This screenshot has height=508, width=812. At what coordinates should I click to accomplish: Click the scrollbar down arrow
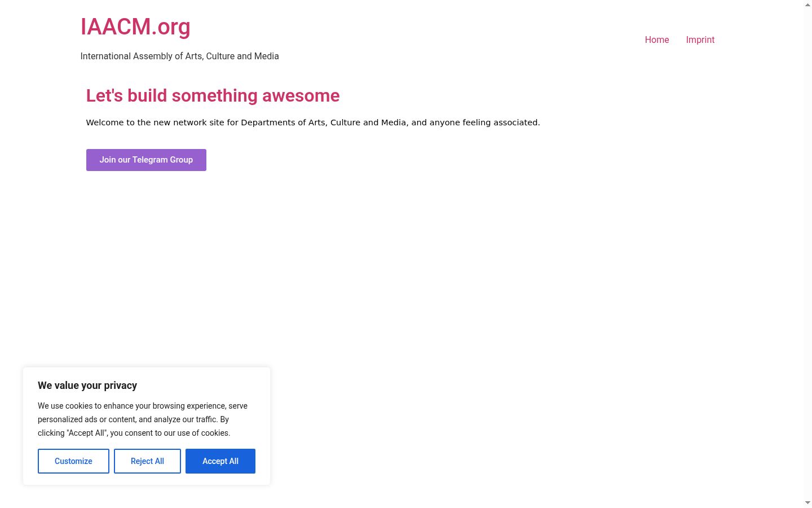(x=807, y=503)
